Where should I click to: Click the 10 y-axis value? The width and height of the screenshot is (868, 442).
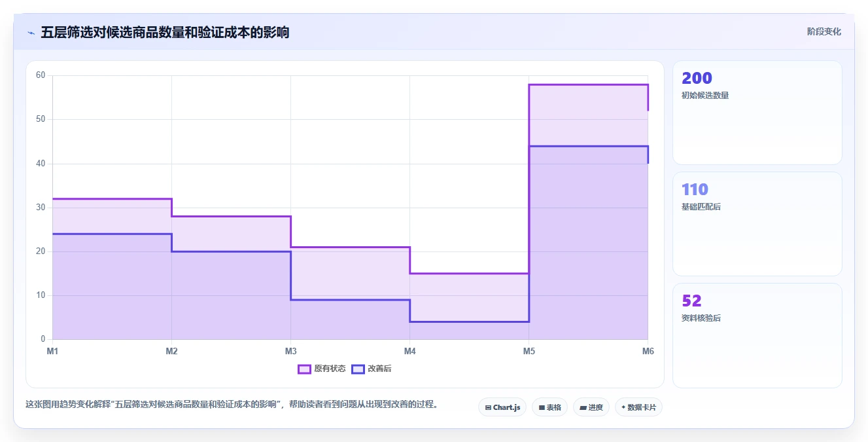(41, 295)
